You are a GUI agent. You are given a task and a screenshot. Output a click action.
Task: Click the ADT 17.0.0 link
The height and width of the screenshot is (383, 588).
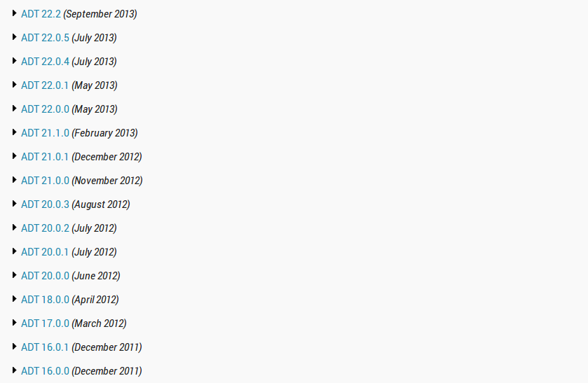pyautogui.click(x=45, y=323)
